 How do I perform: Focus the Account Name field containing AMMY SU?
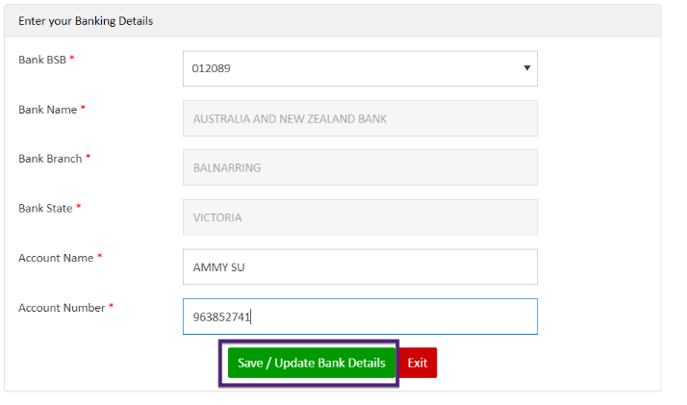(360, 267)
